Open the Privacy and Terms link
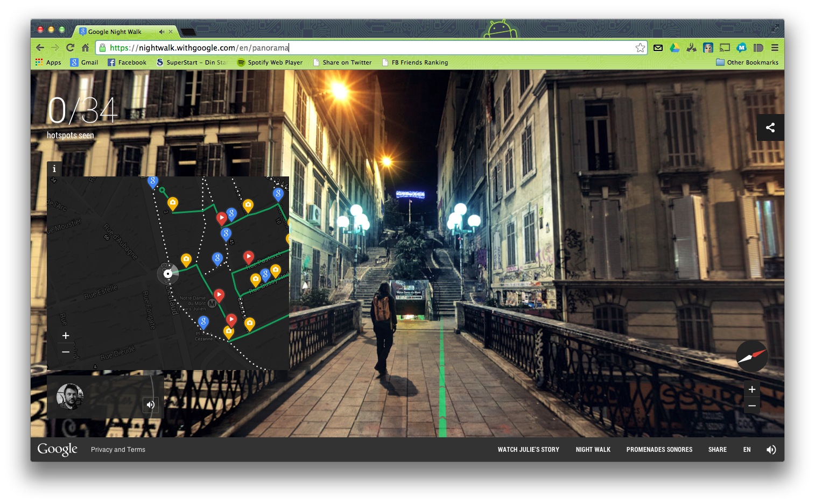This screenshot has height=504, width=815. 118,449
